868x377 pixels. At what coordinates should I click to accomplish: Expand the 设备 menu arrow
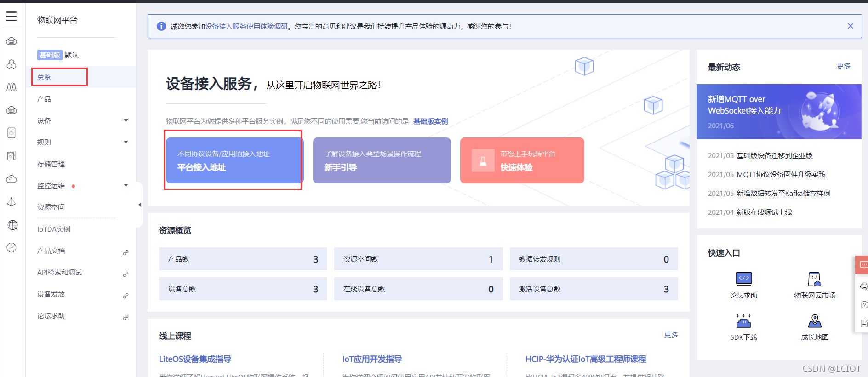click(x=126, y=120)
